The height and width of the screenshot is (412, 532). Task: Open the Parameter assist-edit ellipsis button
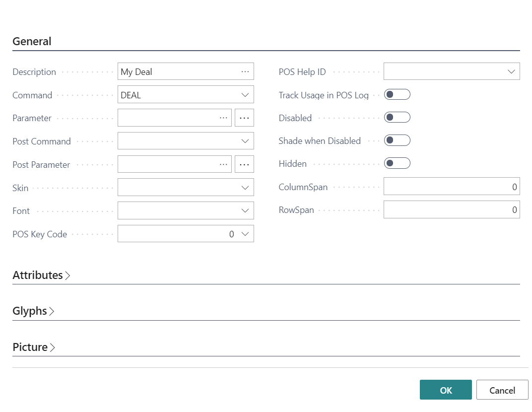pyautogui.click(x=244, y=118)
